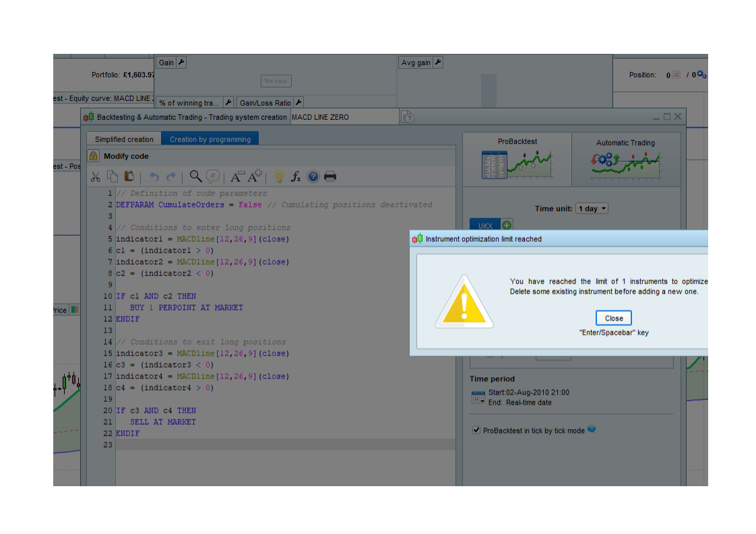Image resolution: width=756 pixels, height=534 pixels.
Task: Open help with the blue question mark icon
Action: pos(313,177)
